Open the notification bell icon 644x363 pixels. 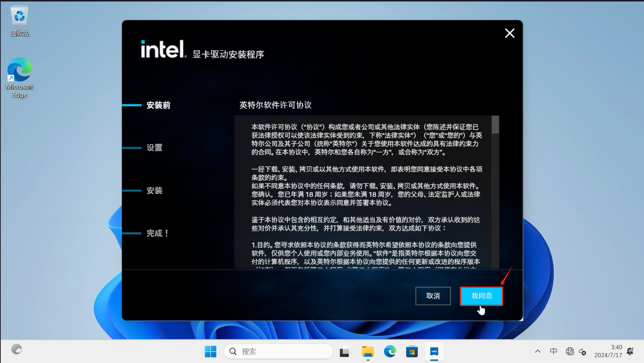630,351
